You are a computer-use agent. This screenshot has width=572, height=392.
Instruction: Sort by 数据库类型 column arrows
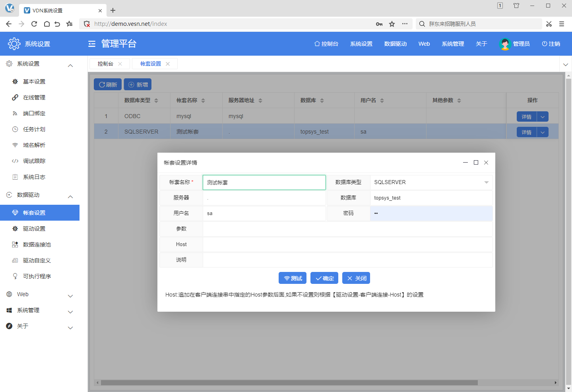tap(156, 101)
